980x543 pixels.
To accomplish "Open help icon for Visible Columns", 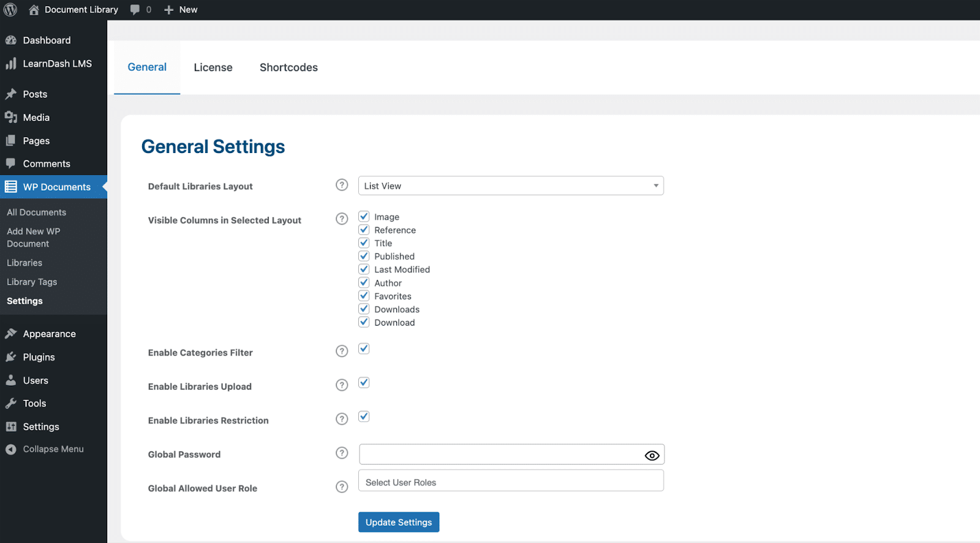I will coord(342,219).
